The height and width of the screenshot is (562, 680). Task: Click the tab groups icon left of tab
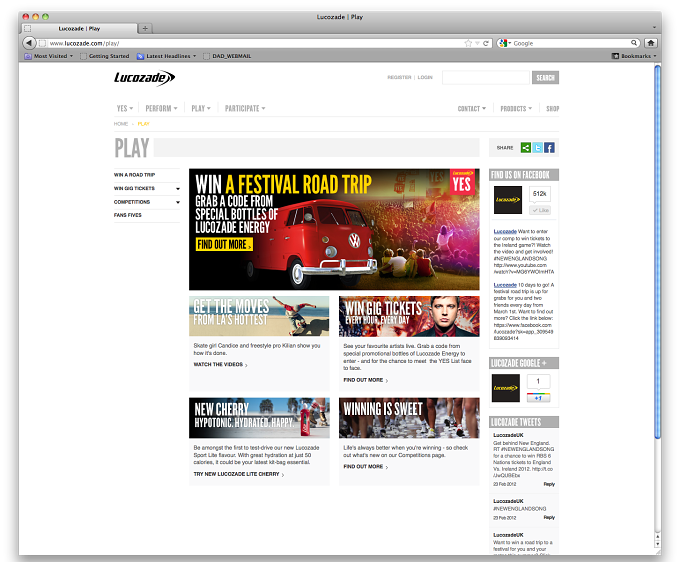28,28
